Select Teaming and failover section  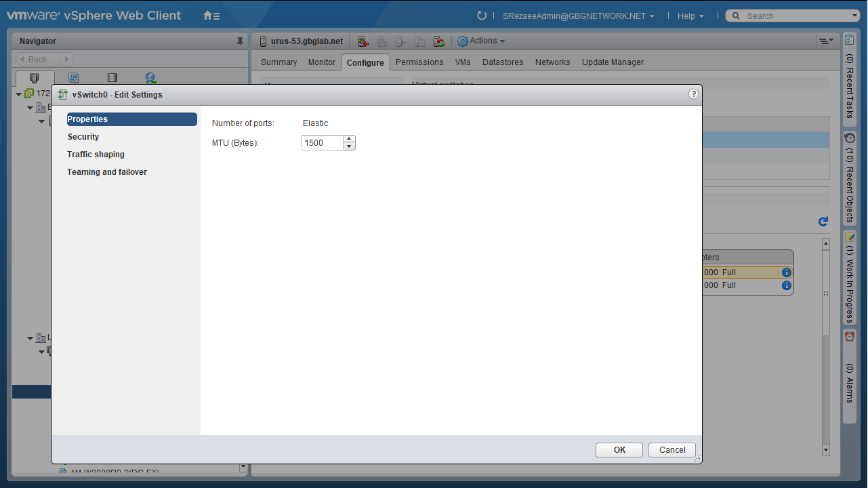(x=107, y=172)
